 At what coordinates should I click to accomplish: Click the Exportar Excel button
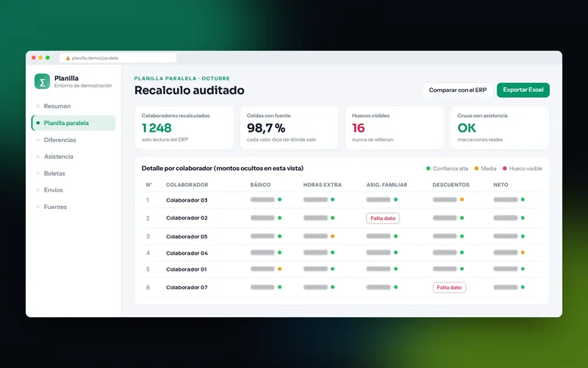pos(523,90)
